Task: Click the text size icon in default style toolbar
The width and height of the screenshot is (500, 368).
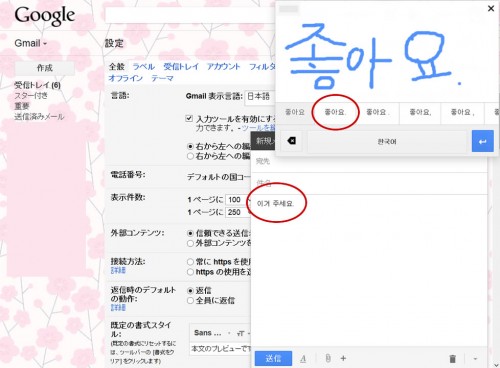Action: tap(240, 333)
